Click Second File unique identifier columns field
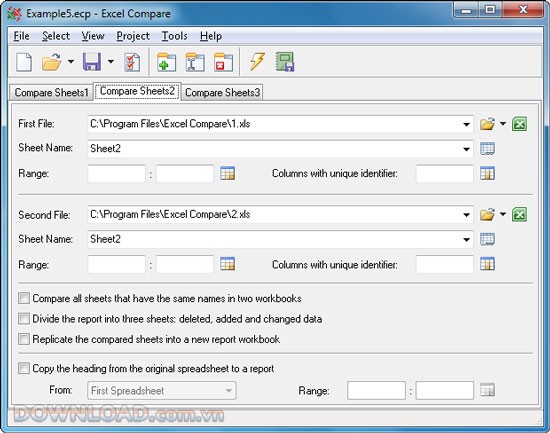The height and width of the screenshot is (433, 550). click(445, 264)
